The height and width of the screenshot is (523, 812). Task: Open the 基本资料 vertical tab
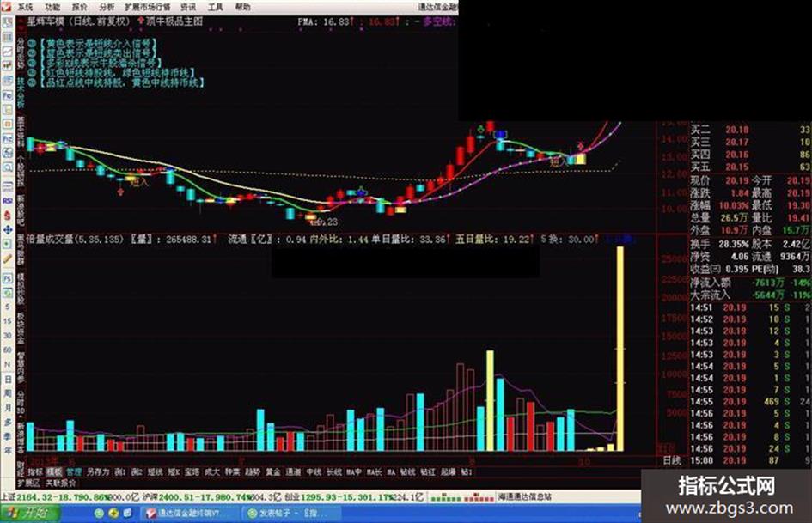[21, 131]
